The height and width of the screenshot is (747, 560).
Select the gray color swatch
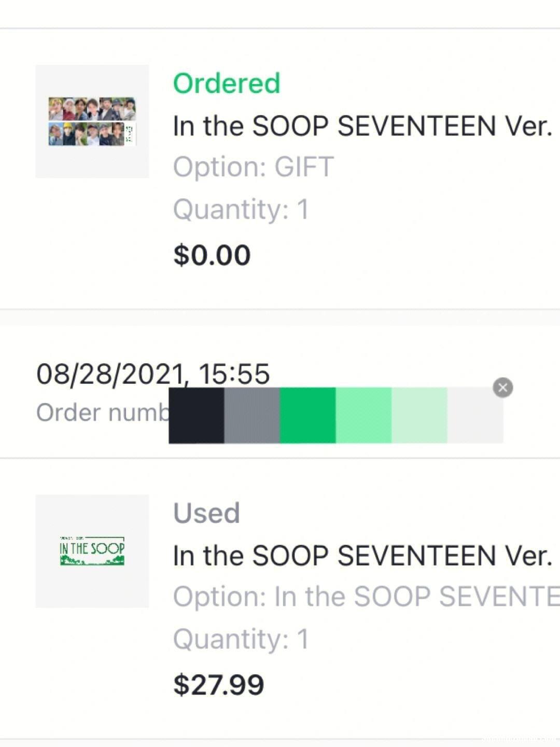click(x=252, y=415)
